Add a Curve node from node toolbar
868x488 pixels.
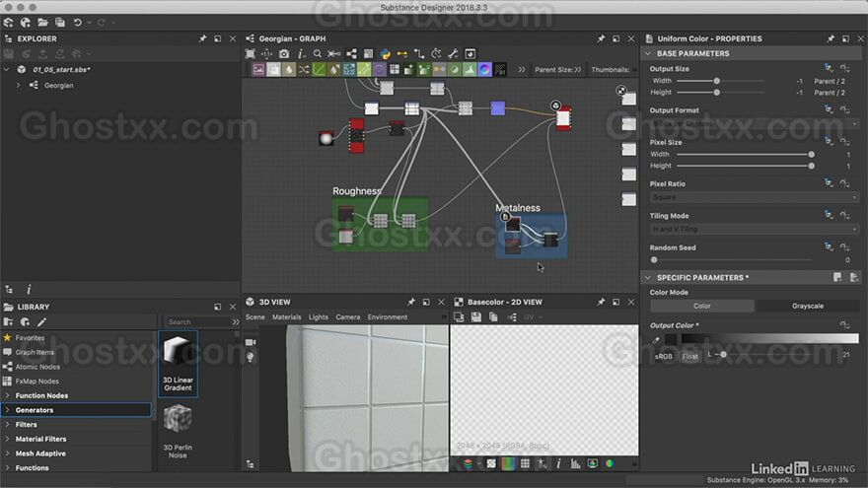[x=319, y=70]
